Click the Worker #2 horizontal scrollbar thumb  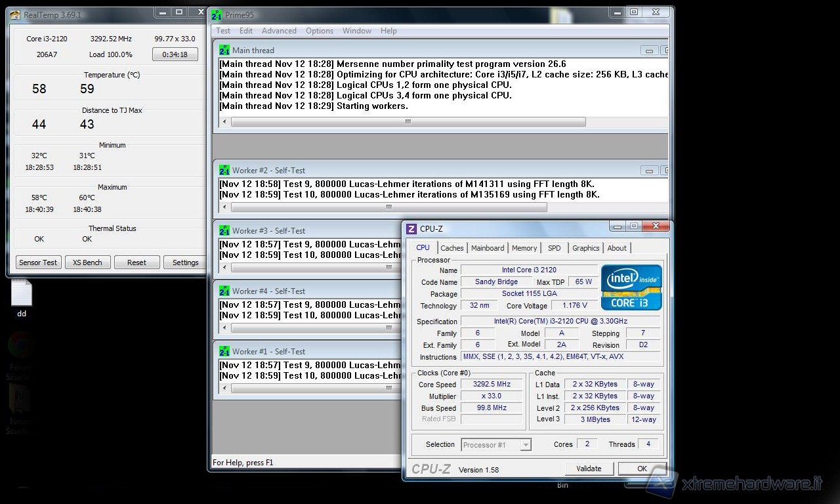pyautogui.click(x=388, y=207)
